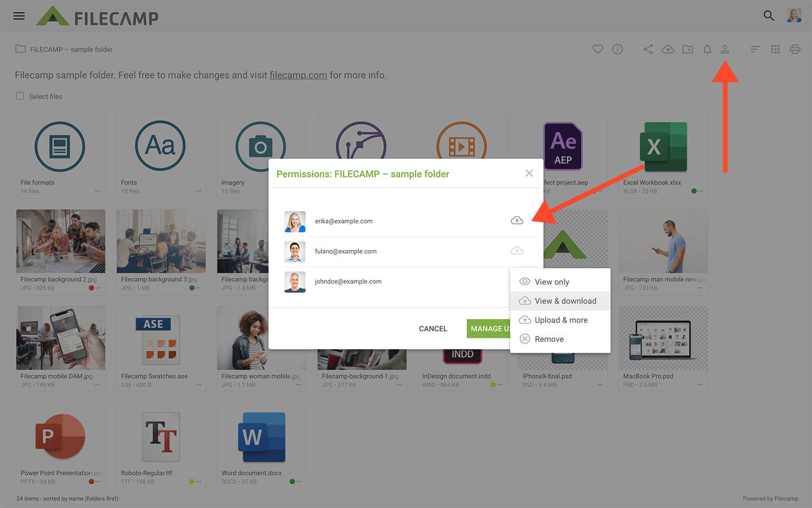The width and height of the screenshot is (812, 508).
Task: Follow the filecamp.com link
Action: point(298,75)
